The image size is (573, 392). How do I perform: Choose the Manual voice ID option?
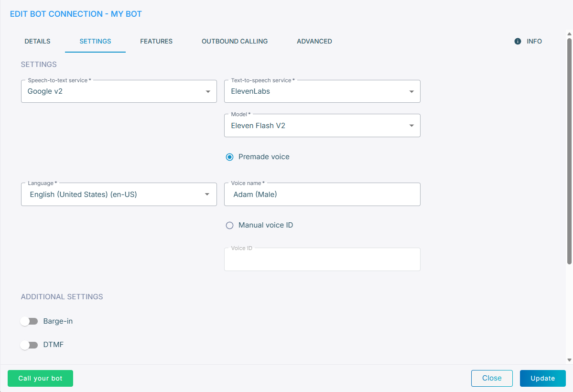(230, 225)
